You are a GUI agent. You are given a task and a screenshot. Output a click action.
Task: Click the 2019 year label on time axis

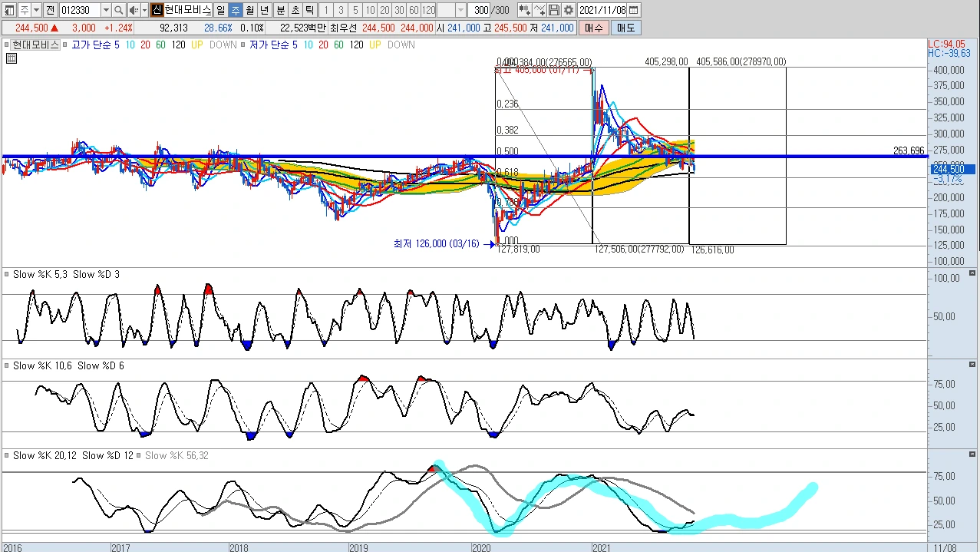click(358, 547)
